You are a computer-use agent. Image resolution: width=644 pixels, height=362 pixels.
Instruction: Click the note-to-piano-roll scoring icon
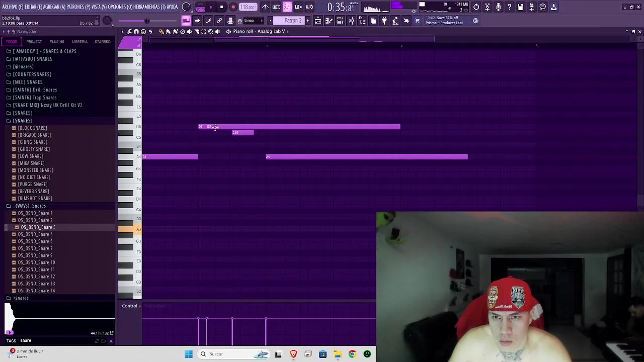coord(208,21)
